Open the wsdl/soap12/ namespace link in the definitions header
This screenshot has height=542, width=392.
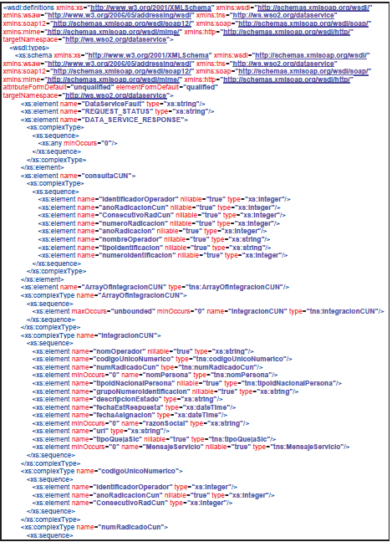click(123, 23)
